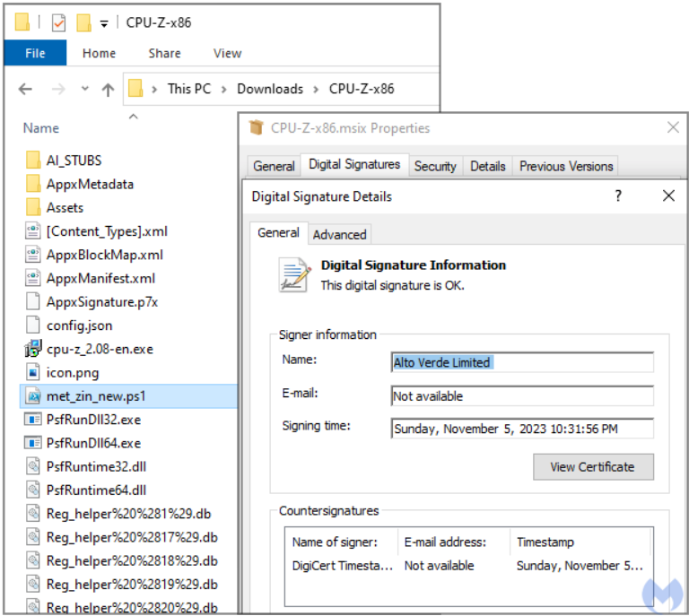This screenshot has height=616, width=689.
Task: Open the File ribbon tab
Action: point(35,53)
